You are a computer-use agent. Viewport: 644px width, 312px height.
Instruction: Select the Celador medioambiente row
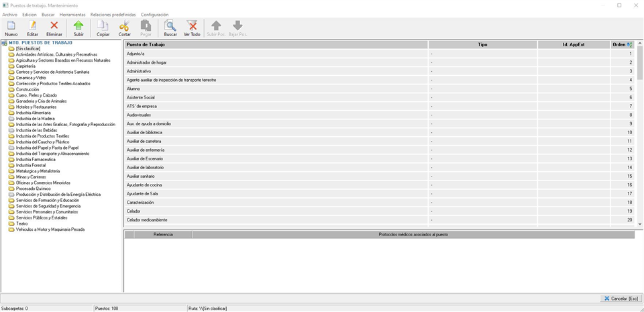pyautogui.click(x=381, y=220)
